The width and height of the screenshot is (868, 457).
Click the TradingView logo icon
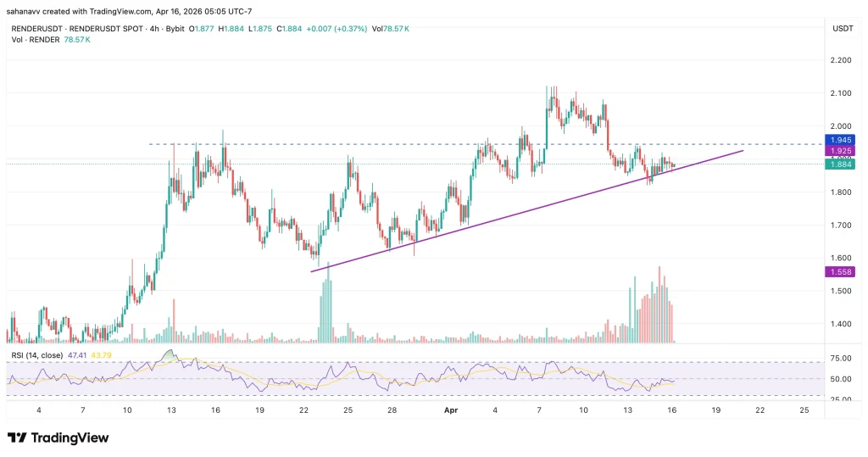[16, 437]
